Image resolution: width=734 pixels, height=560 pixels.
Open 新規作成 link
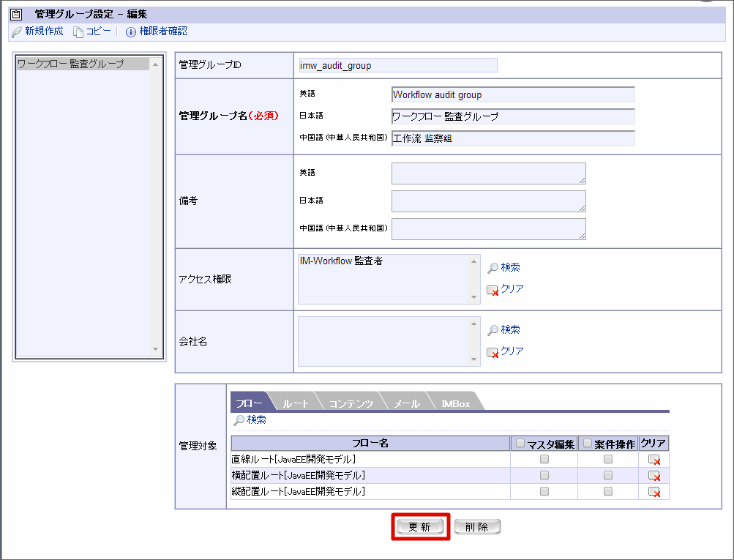pos(44,31)
